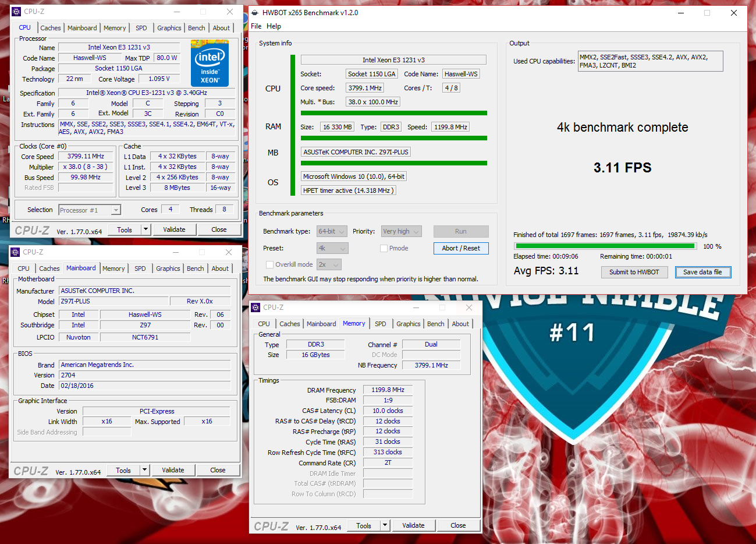Click the CPU-Z app icon in CPU tab window title
The width and height of the screenshot is (756, 544).
click(16, 12)
